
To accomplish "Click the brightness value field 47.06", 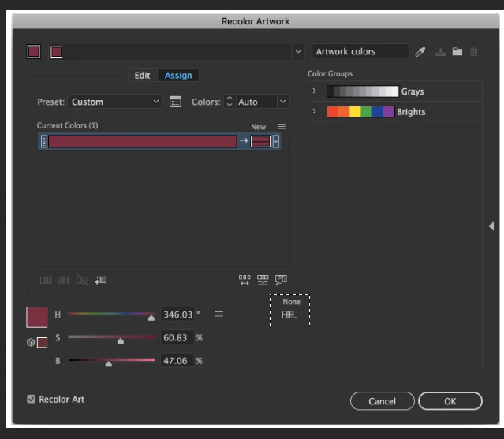I will click(177, 361).
